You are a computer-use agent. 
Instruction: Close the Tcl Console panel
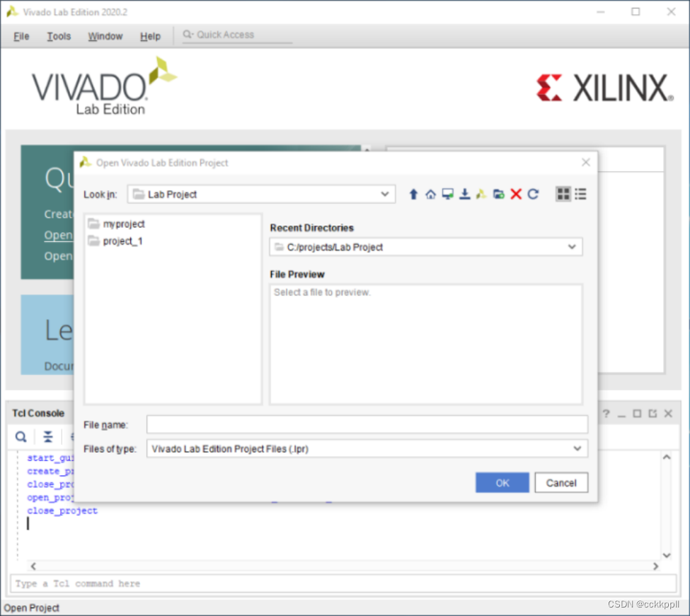tap(669, 413)
